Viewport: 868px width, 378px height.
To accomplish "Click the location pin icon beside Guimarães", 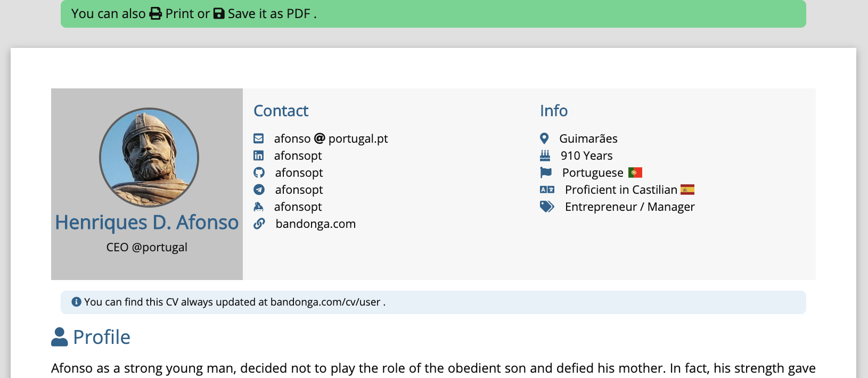I will pos(544,138).
